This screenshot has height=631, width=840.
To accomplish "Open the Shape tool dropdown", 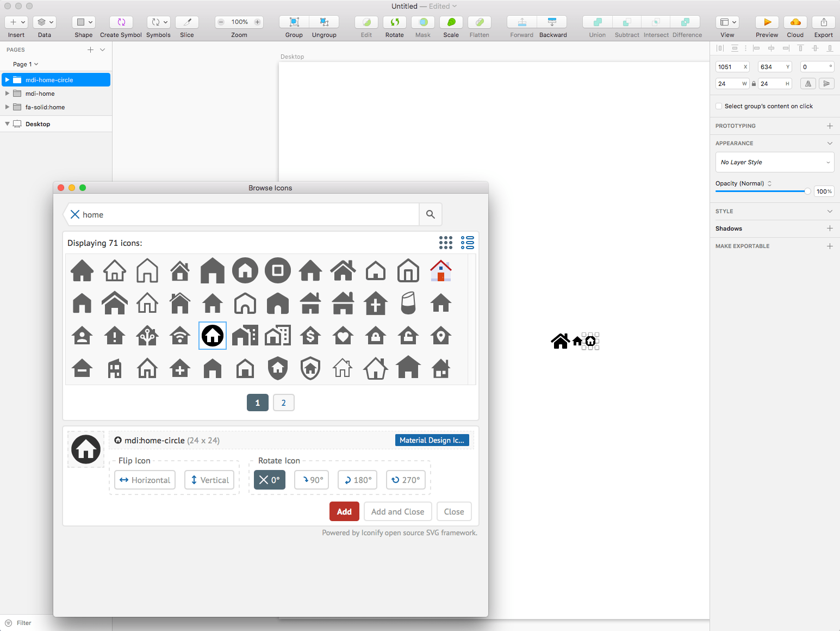I will (x=84, y=22).
